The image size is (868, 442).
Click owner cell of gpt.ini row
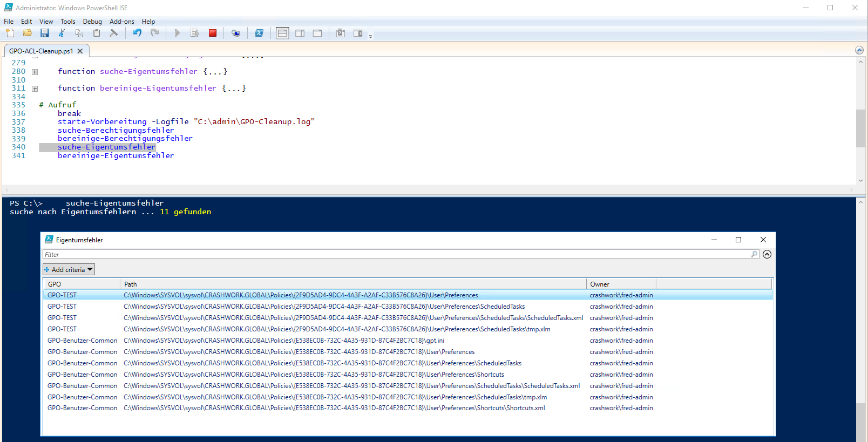621,341
